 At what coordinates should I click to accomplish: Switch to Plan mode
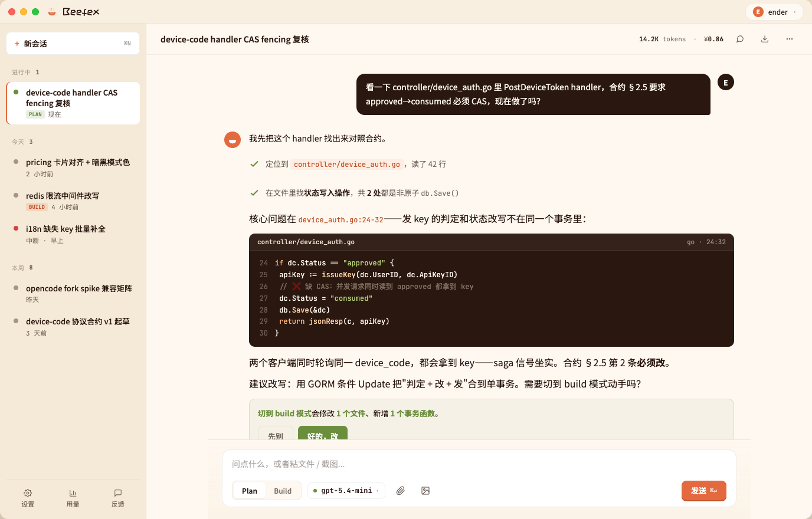coord(250,491)
